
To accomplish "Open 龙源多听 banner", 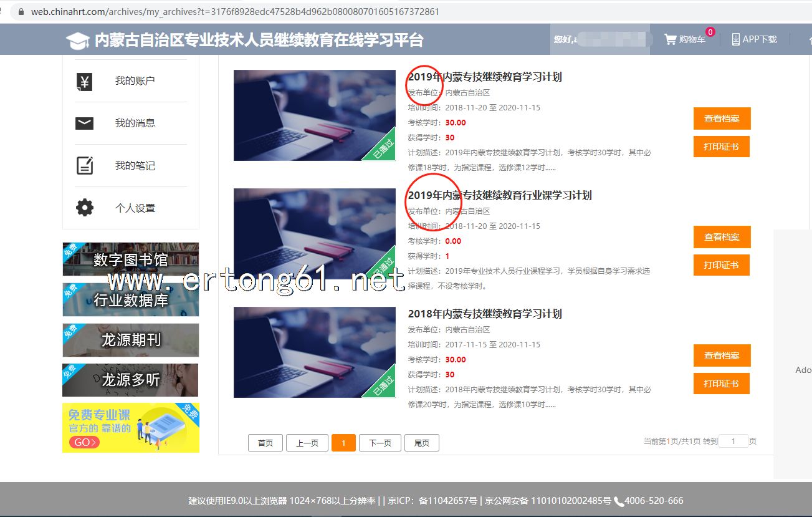I will pos(131,380).
